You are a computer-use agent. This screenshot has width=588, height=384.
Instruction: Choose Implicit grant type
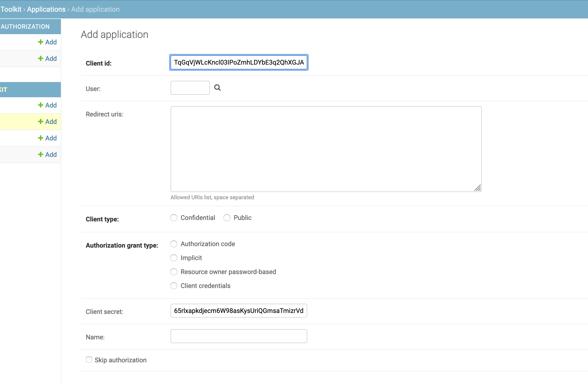click(x=174, y=258)
